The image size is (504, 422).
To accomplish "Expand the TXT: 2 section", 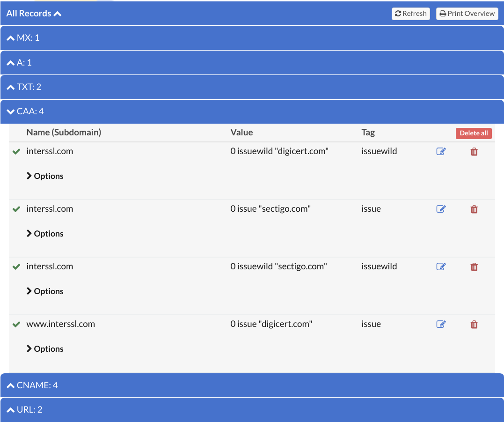I will click(252, 87).
